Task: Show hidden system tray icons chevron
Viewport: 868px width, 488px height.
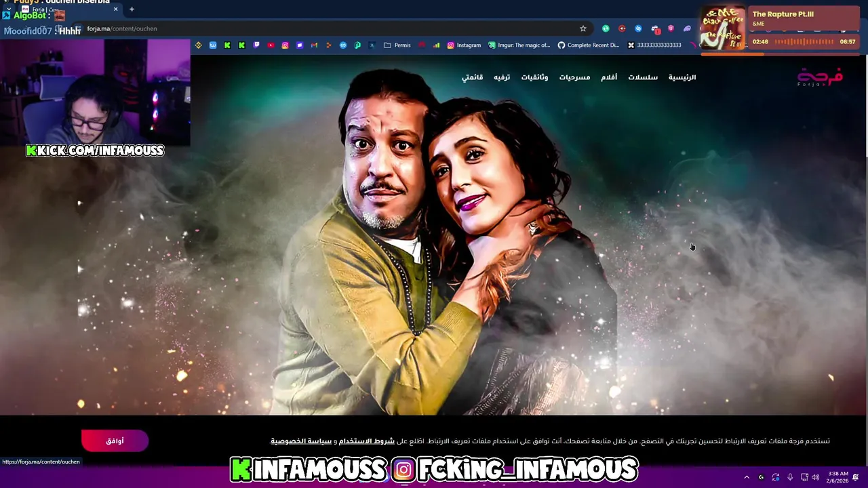Action: click(x=747, y=477)
